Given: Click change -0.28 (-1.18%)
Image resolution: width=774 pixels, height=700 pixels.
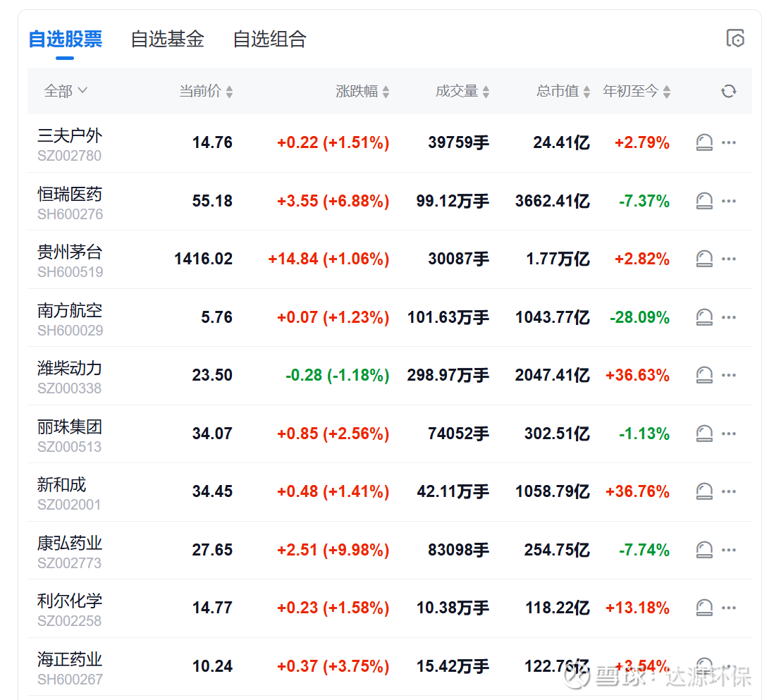Looking at the screenshot, I should pos(338,375).
